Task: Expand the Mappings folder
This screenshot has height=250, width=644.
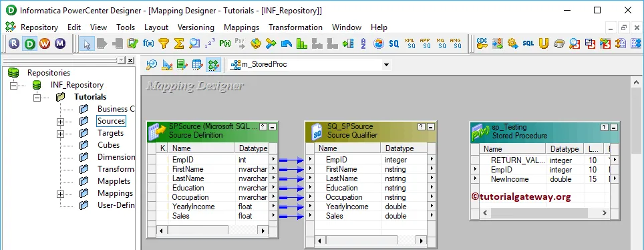Action: pyautogui.click(x=60, y=194)
